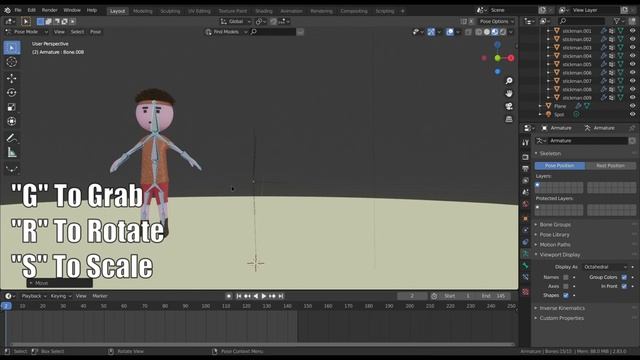Image resolution: width=640 pixels, height=360 pixels.
Task: Open the timeline Keying popover
Action: [60, 296]
